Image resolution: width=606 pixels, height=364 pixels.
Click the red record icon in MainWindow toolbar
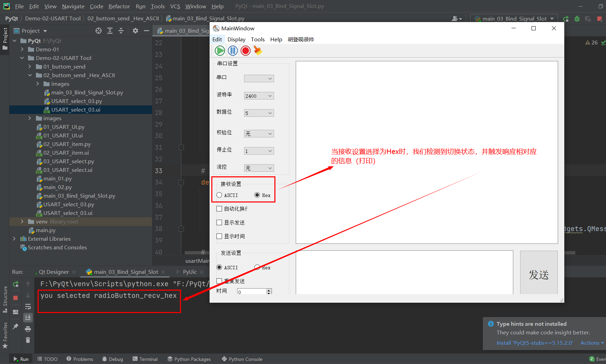point(245,51)
